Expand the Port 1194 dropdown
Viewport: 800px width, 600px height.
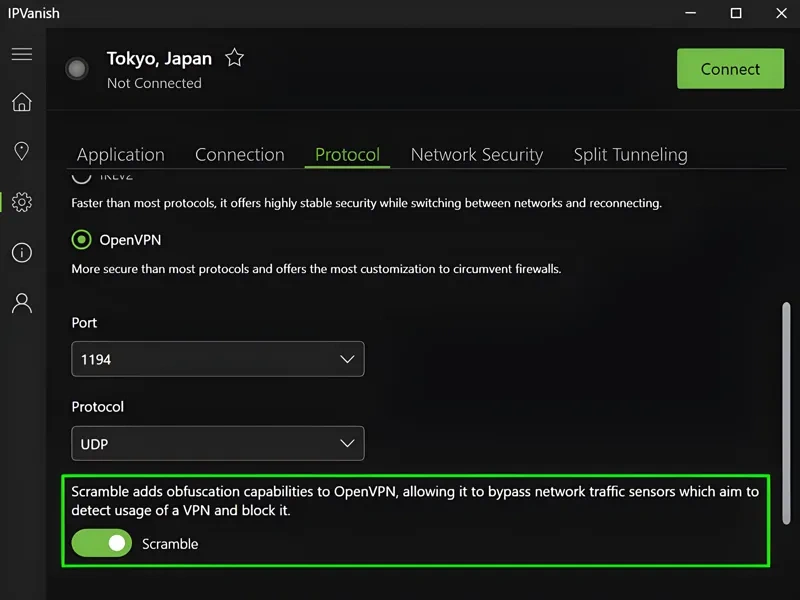(x=217, y=359)
